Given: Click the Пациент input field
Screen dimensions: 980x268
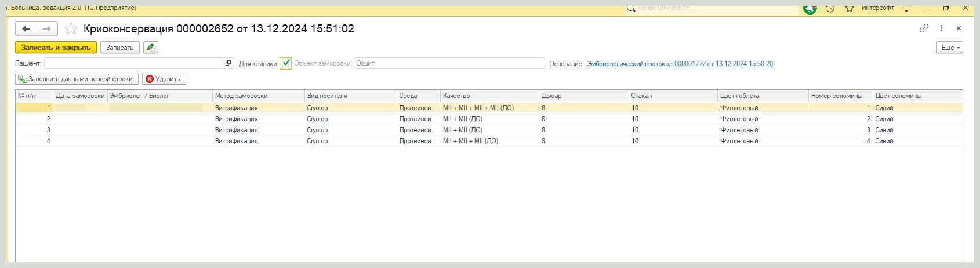Looking at the screenshot, I should 133,63.
